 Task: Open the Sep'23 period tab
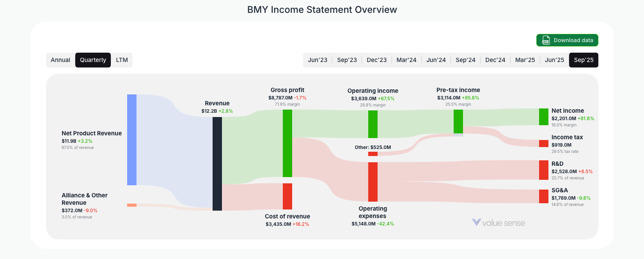tap(347, 60)
